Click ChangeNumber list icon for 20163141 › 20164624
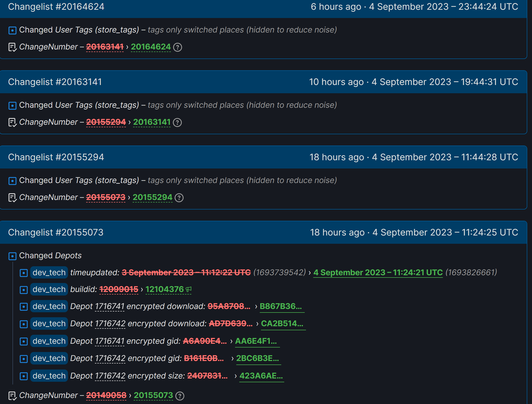 [x=12, y=47]
